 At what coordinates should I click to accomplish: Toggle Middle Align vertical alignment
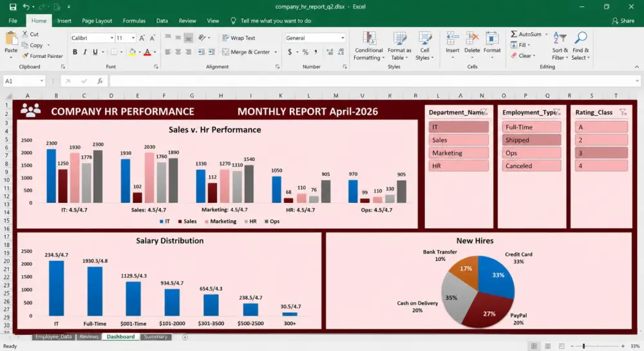pyautogui.click(x=178, y=38)
